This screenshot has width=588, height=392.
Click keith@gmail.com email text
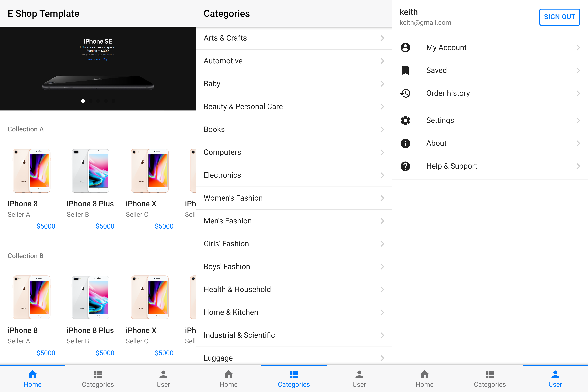click(x=425, y=23)
